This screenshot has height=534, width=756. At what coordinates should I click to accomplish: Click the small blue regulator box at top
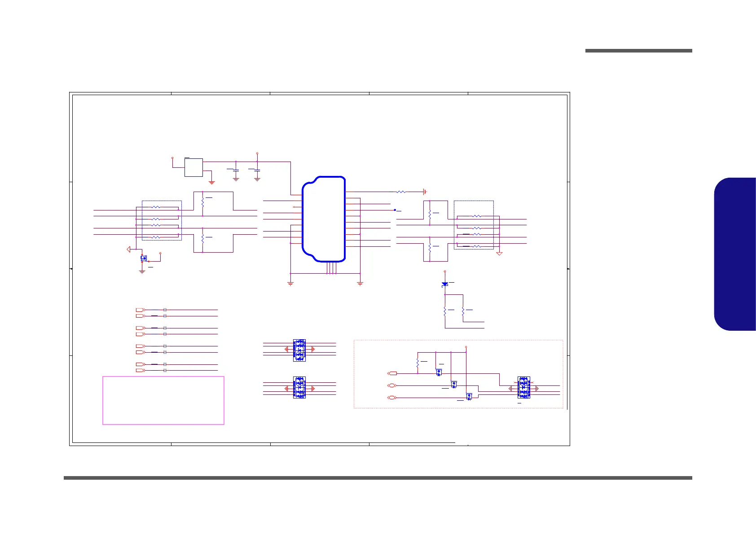coord(193,167)
